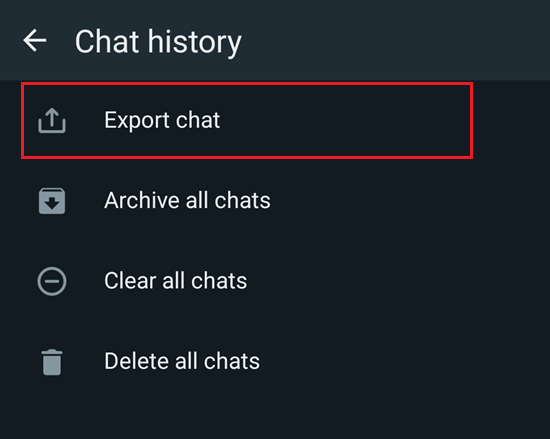Click the word "Delete" in the last option
Image resolution: width=550 pixels, height=439 pixels.
click(137, 361)
